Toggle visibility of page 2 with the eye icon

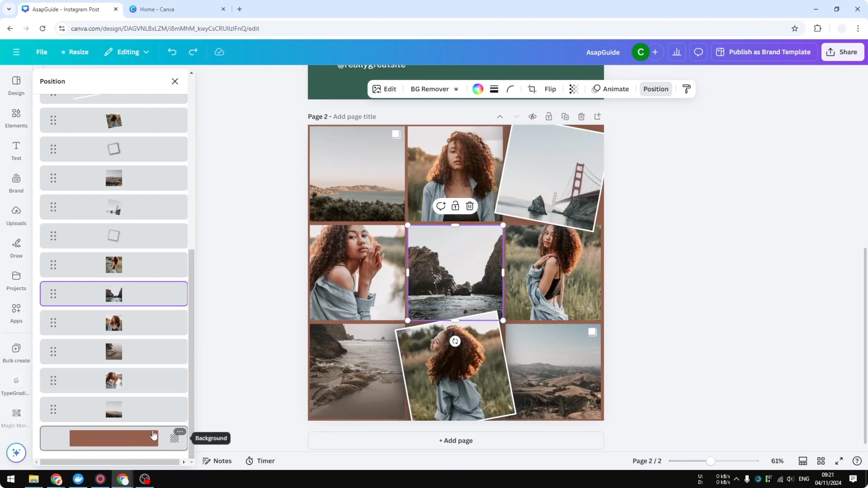tap(532, 116)
